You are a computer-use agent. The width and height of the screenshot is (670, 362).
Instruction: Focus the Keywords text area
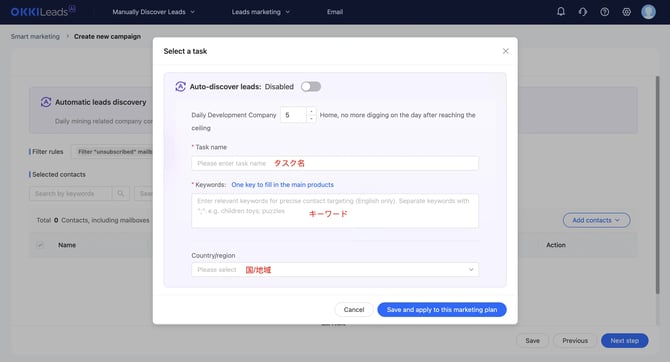(x=335, y=211)
